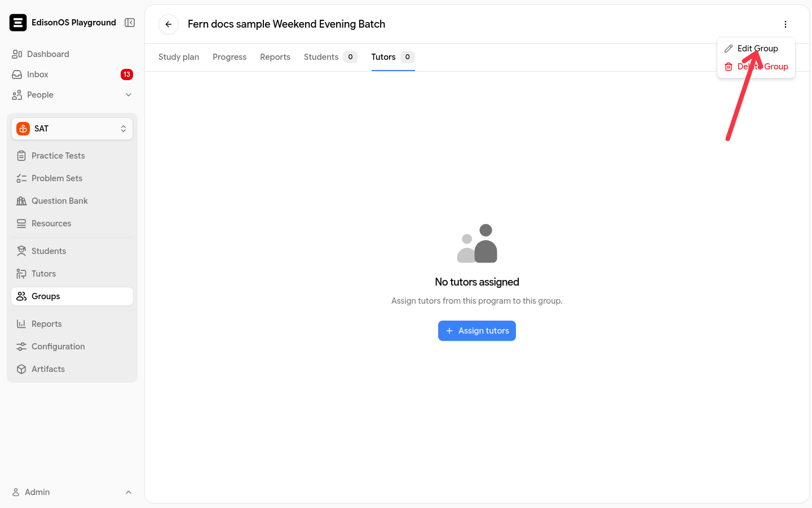The height and width of the screenshot is (508, 812).
Task: Click the Resources stack icon
Action: point(21,224)
